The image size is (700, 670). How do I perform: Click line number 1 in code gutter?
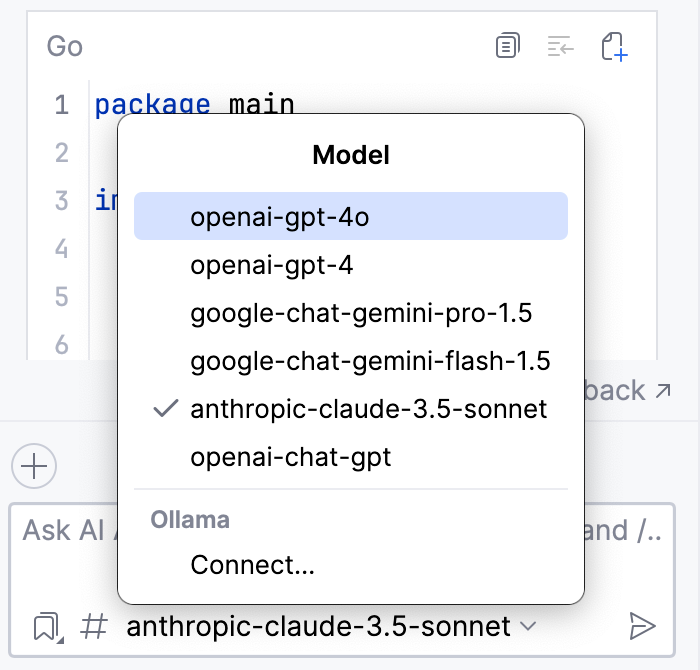point(61,104)
